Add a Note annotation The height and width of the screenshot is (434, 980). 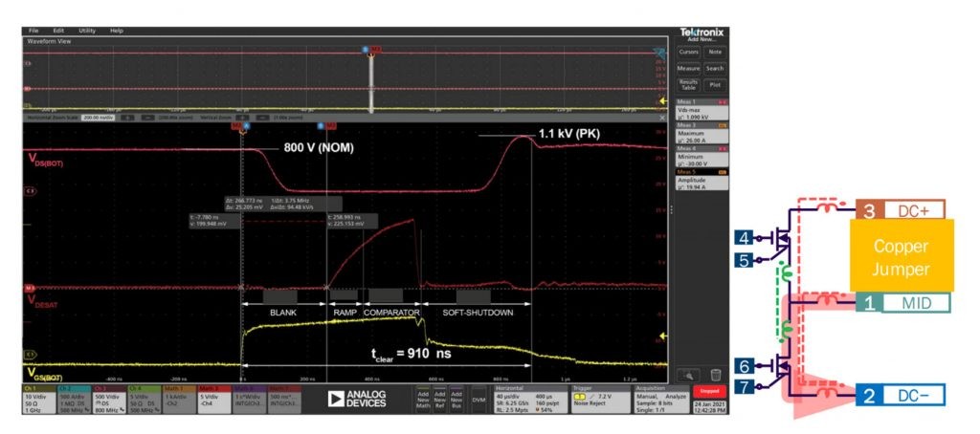pyautogui.click(x=715, y=52)
